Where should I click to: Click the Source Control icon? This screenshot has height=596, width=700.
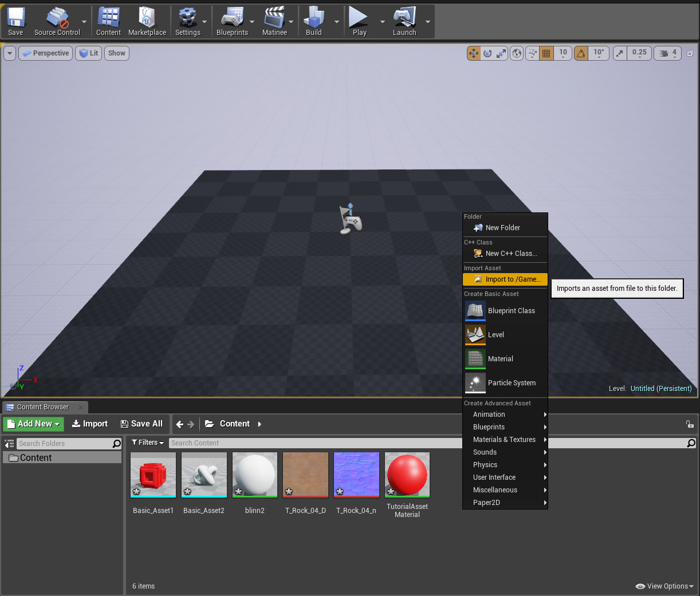click(57, 22)
